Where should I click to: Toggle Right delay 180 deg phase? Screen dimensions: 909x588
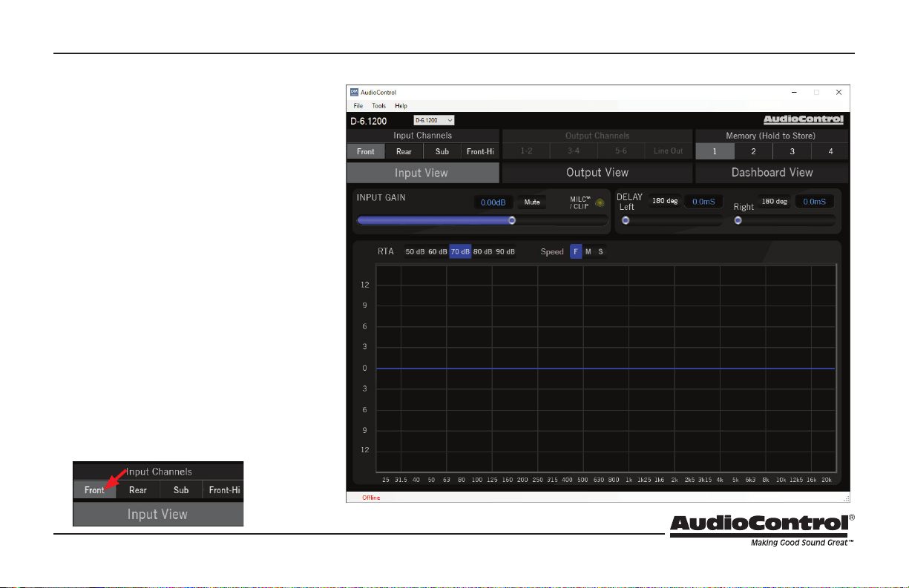(x=774, y=201)
